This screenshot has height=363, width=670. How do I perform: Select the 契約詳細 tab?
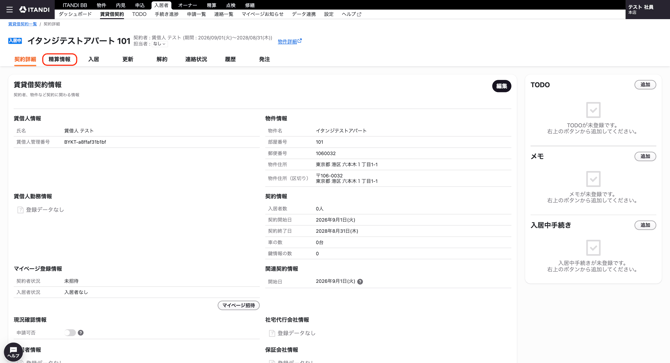pos(25,59)
